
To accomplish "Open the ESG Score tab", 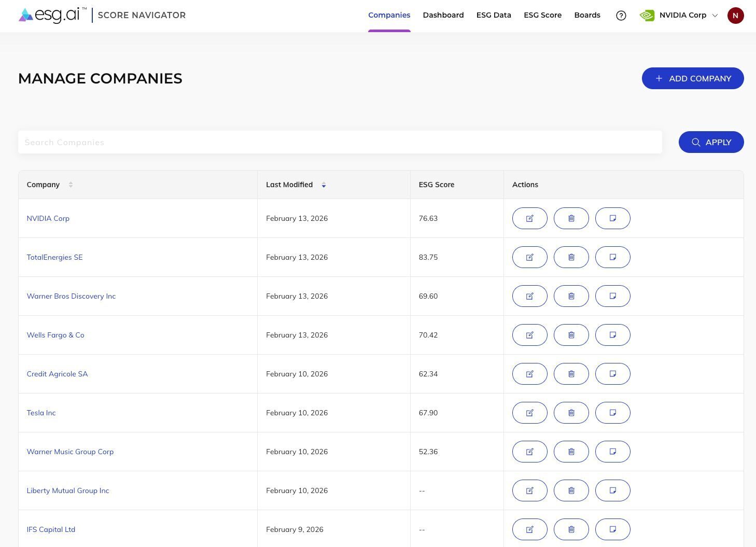I will 542,16.
